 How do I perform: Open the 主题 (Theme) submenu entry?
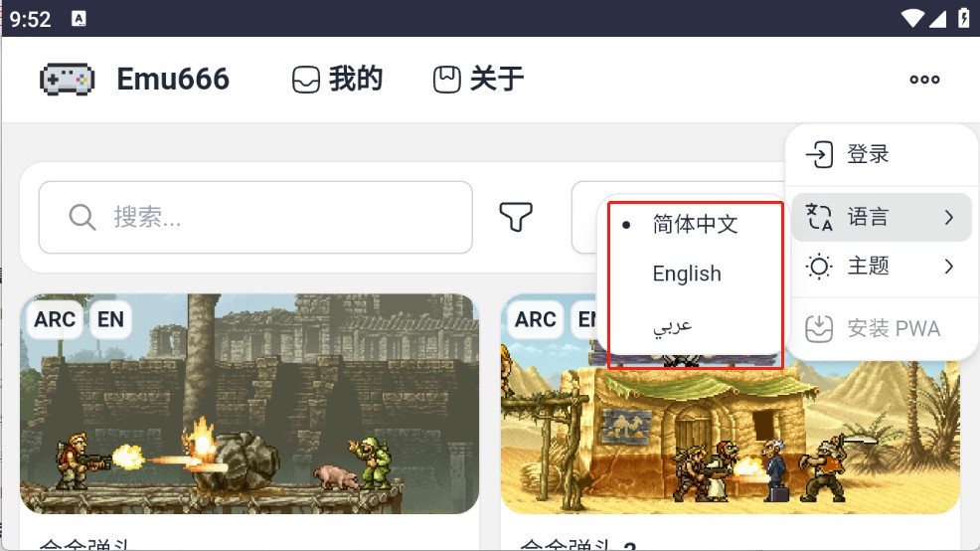[882, 267]
